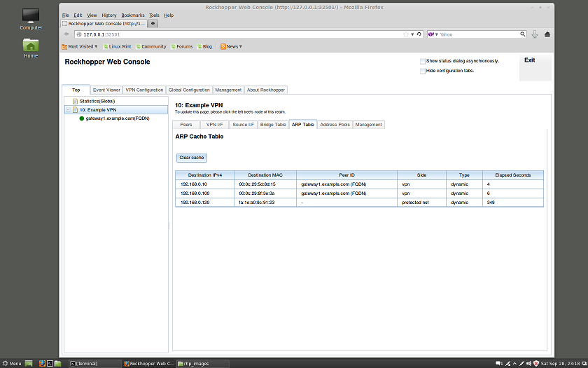Click the Exit button
Screen dimensions: 588x368
530,60
